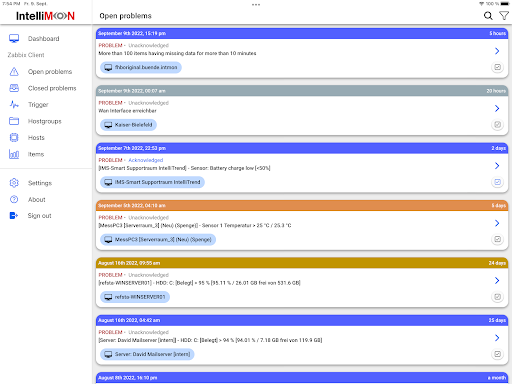Click the Hosts chip icon
The image size is (512, 384).
point(14,137)
